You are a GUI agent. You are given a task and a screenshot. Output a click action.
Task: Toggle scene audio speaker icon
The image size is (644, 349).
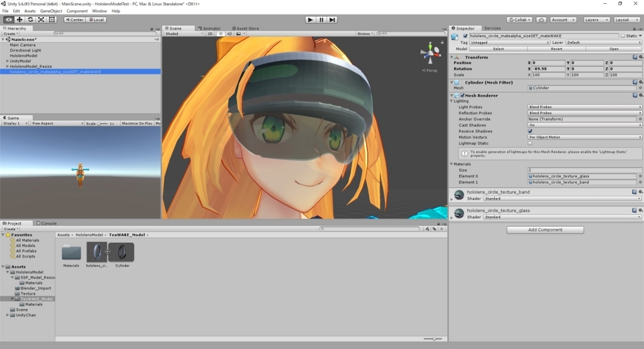tap(230, 34)
